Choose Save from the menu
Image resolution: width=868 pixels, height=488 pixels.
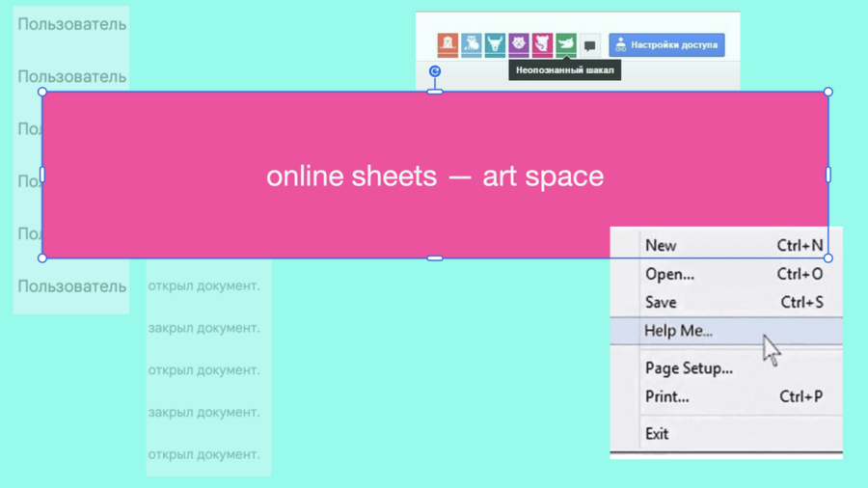[x=726, y=302]
